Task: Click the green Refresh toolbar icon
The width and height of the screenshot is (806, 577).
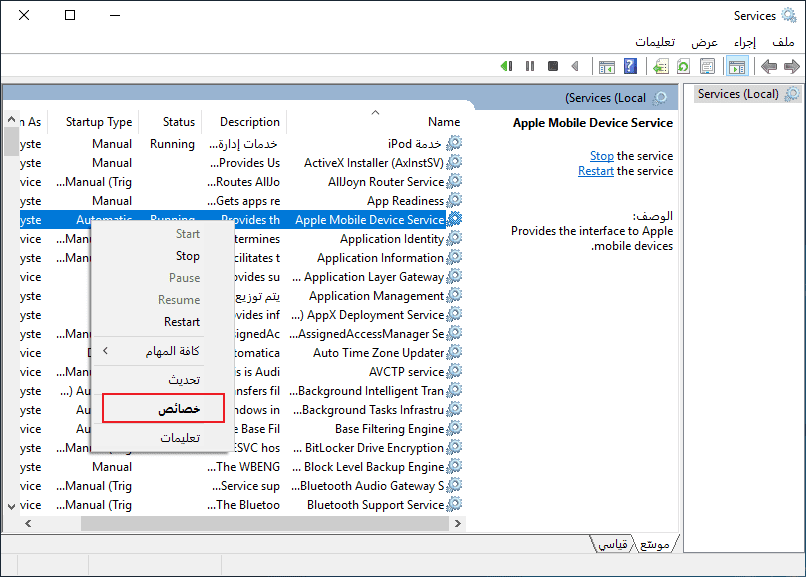Action: pyautogui.click(x=683, y=66)
